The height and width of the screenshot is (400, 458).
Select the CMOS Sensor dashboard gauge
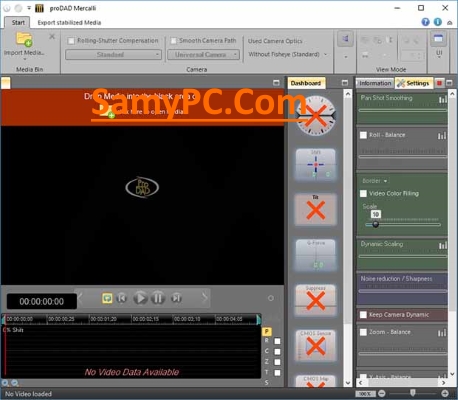(315, 345)
